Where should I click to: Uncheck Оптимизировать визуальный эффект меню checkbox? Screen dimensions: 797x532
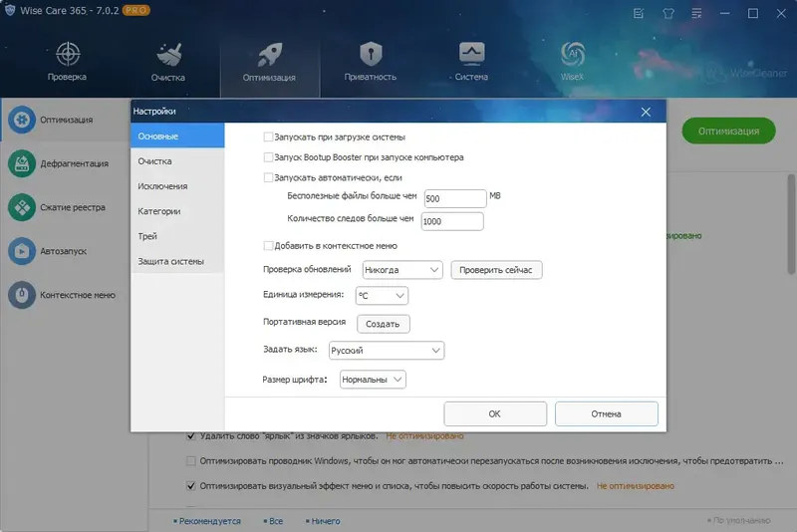pyautogui.click(x=191, y=486)
